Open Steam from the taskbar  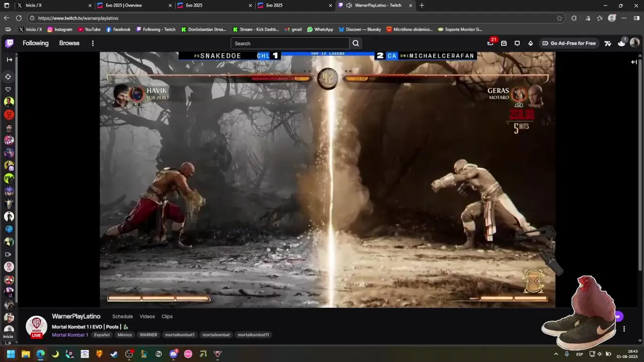pos(114,354)
